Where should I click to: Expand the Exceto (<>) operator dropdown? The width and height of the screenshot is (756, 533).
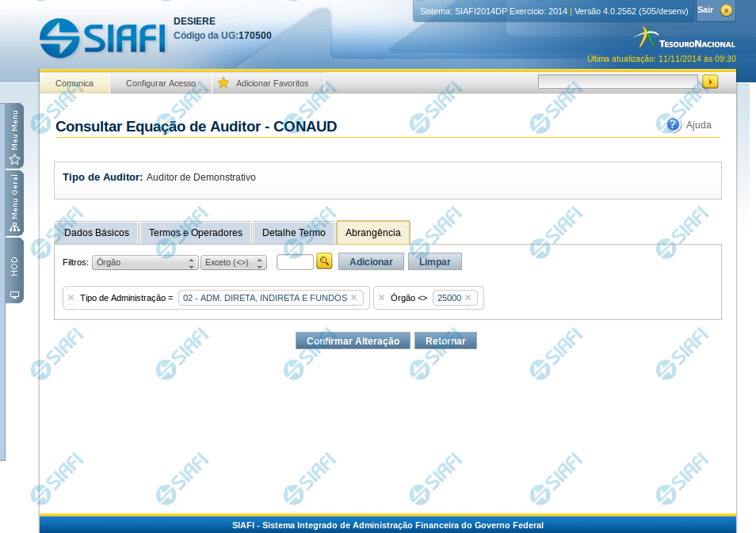pyautogui.click(x=233, y=262)
